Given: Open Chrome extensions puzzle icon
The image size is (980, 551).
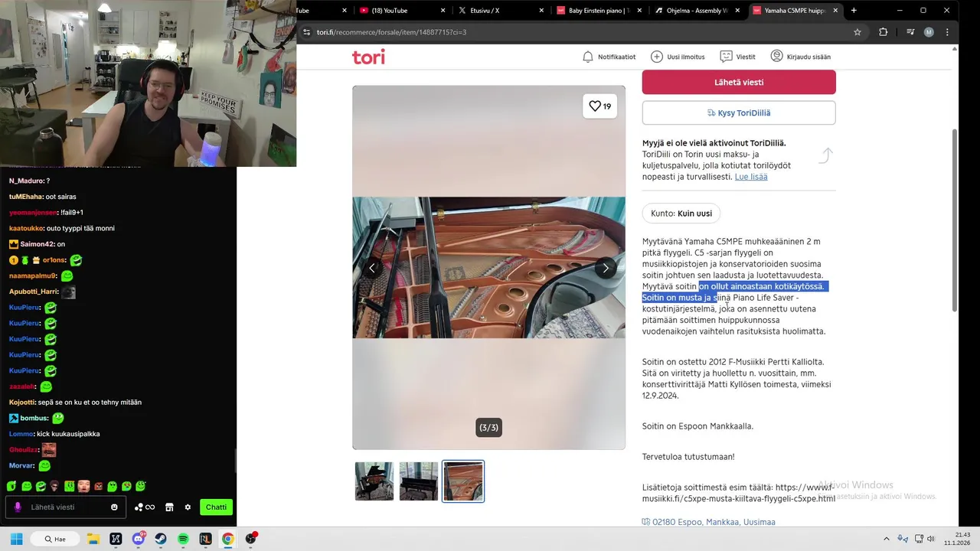Looking at the screenshot, I should pyautogui.click(x=883, y=32).
